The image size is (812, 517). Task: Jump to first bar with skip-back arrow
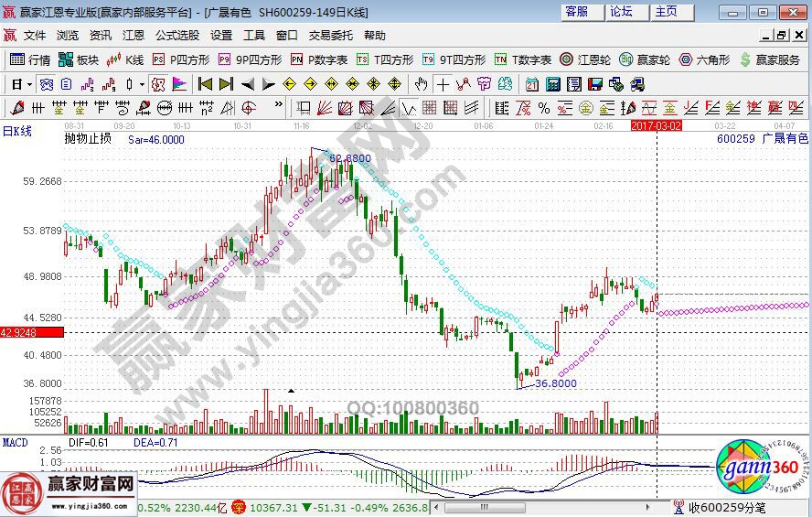(x=206, y=84)
